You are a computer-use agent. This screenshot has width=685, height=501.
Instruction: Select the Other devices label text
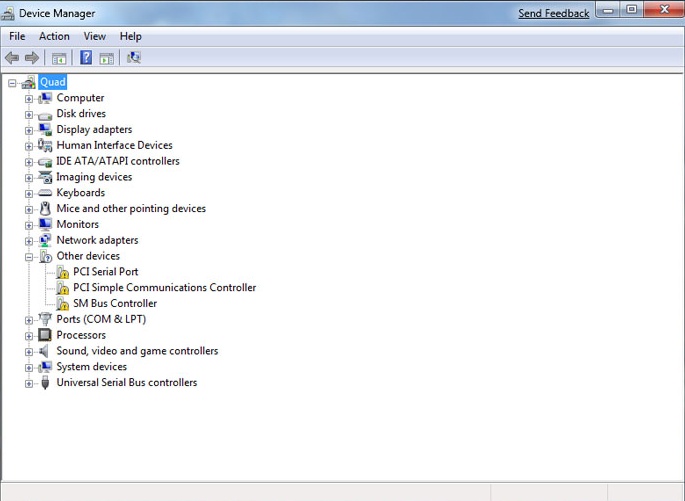point(88,256)
